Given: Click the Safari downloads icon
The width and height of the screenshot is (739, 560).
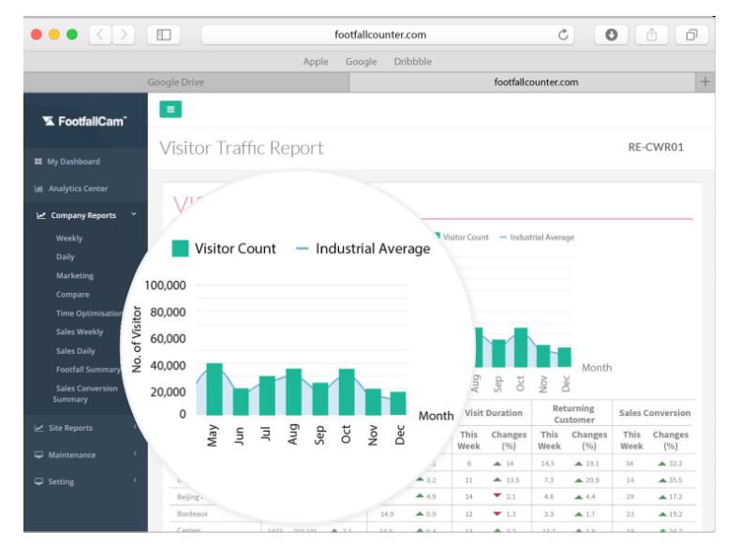Looking at the screenshot, I should [x=611, y=35].
